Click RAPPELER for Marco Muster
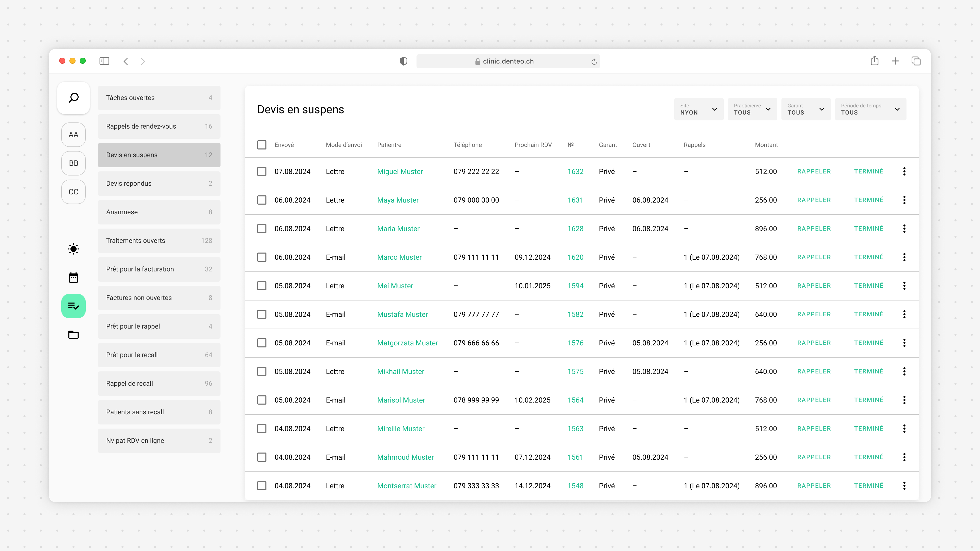980x551 pixels. [x=814, y=257]
